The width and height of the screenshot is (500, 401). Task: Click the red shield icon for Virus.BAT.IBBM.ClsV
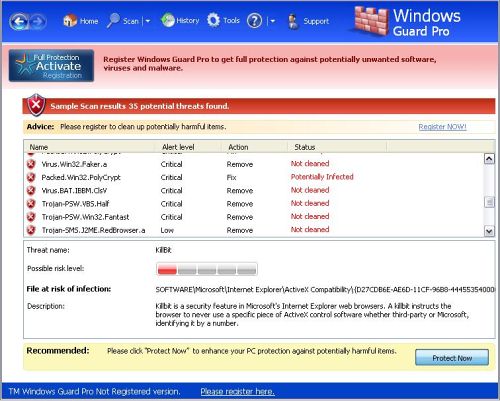tap(31, 190)
